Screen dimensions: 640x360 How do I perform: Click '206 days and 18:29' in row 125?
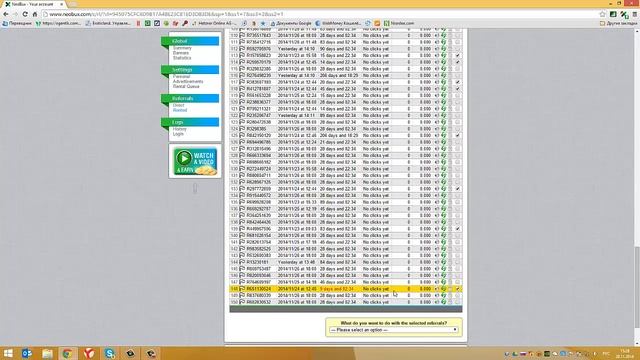[x=339, y=135]
